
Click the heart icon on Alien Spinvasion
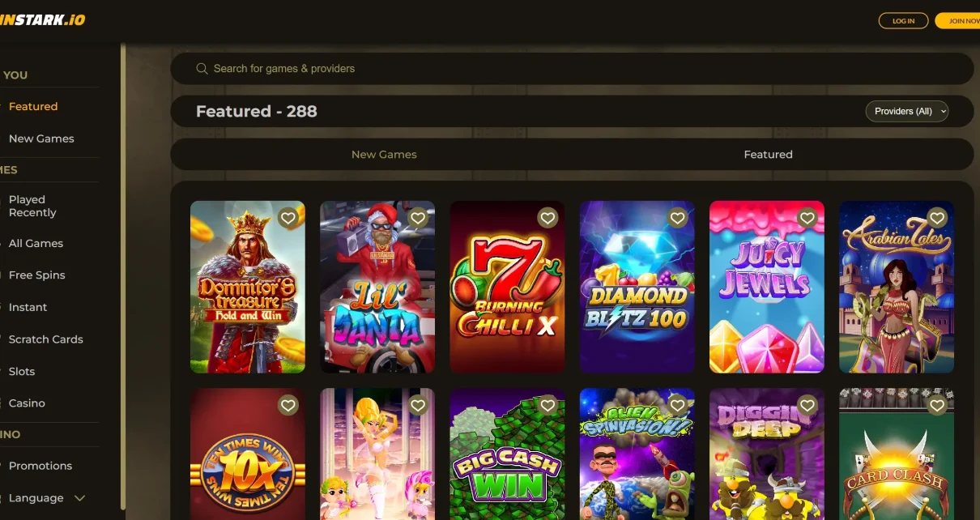click(678, 405)
